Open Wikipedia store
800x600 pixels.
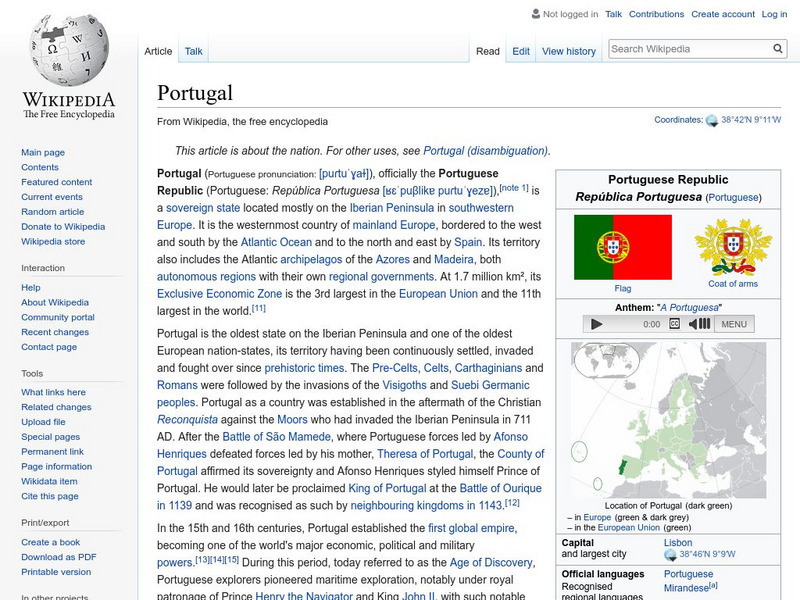point(53,241)
